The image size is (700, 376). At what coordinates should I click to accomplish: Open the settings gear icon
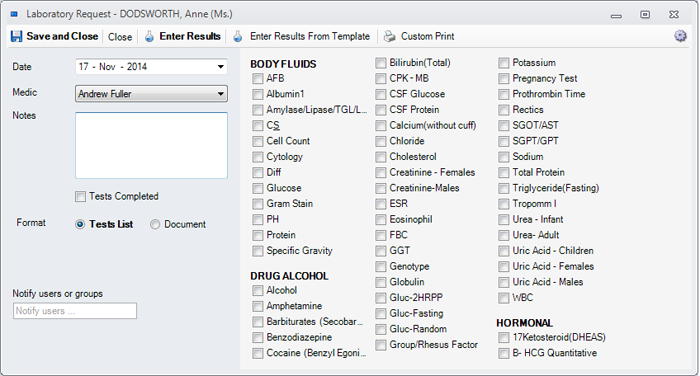680,36
